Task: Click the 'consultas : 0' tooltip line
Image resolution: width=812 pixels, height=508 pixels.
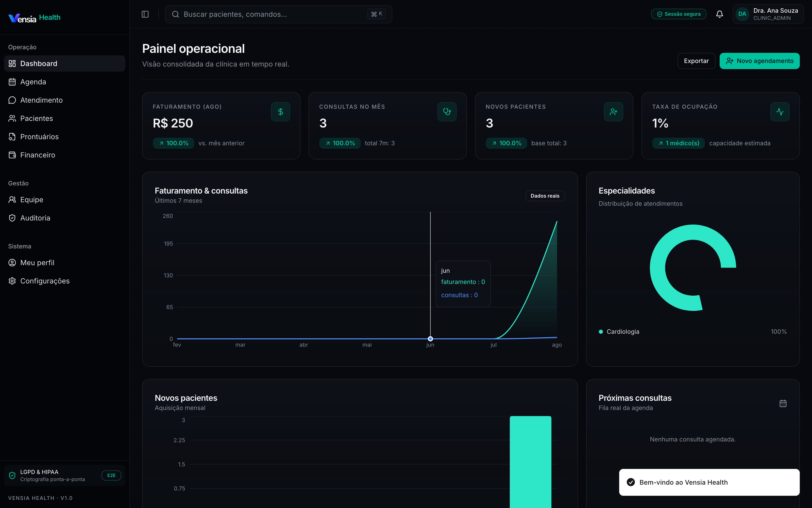Action: coord(459,295)
